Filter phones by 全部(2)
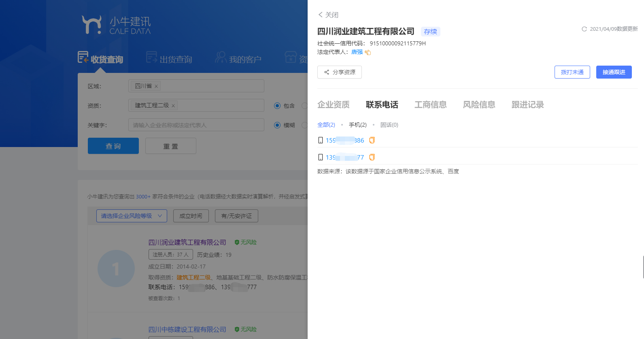 point(326,125)
